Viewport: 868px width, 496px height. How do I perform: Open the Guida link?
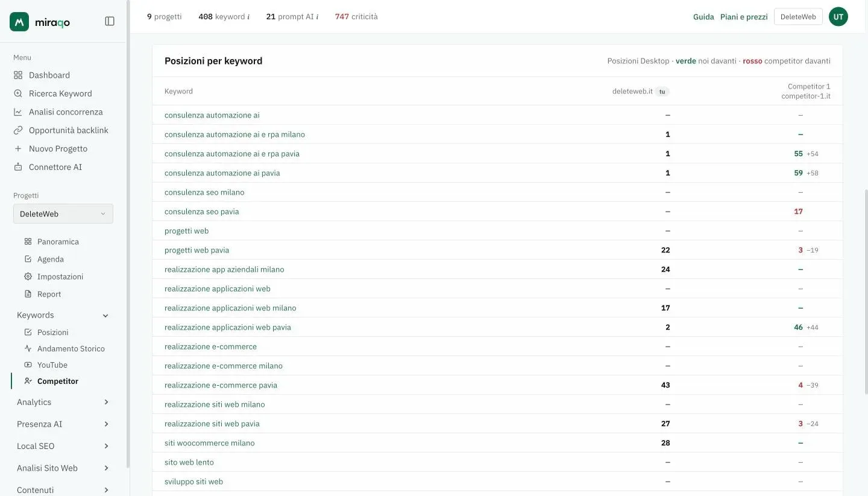pos(703,17)
